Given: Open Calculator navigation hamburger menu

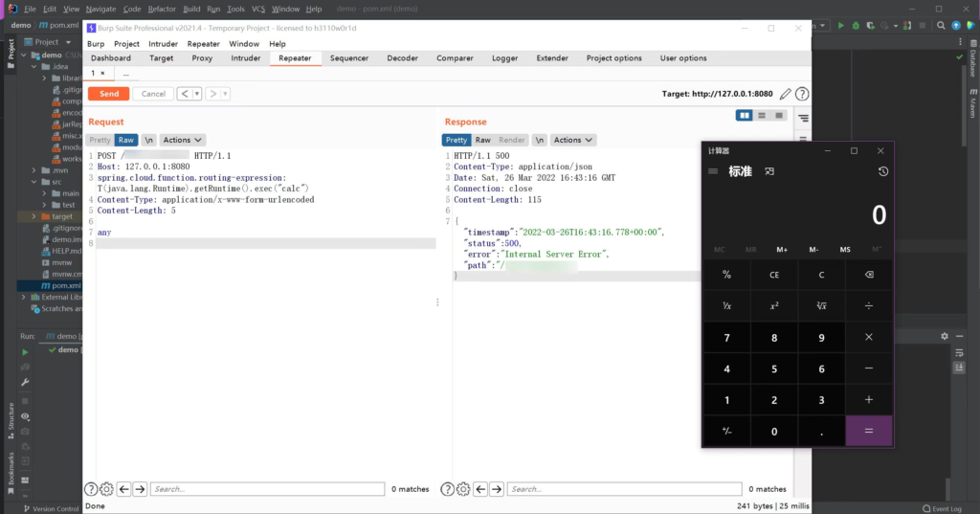Looking at the screenshot, I should tap(713, 171).
